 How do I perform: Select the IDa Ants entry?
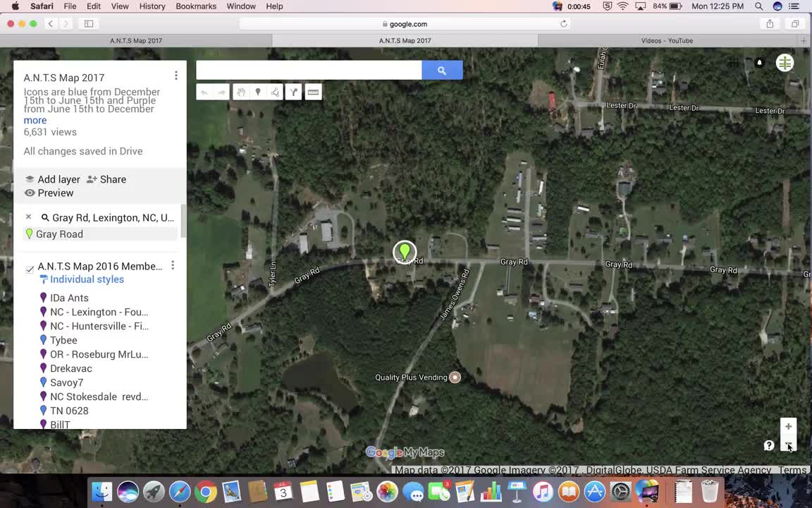[69, 298]
